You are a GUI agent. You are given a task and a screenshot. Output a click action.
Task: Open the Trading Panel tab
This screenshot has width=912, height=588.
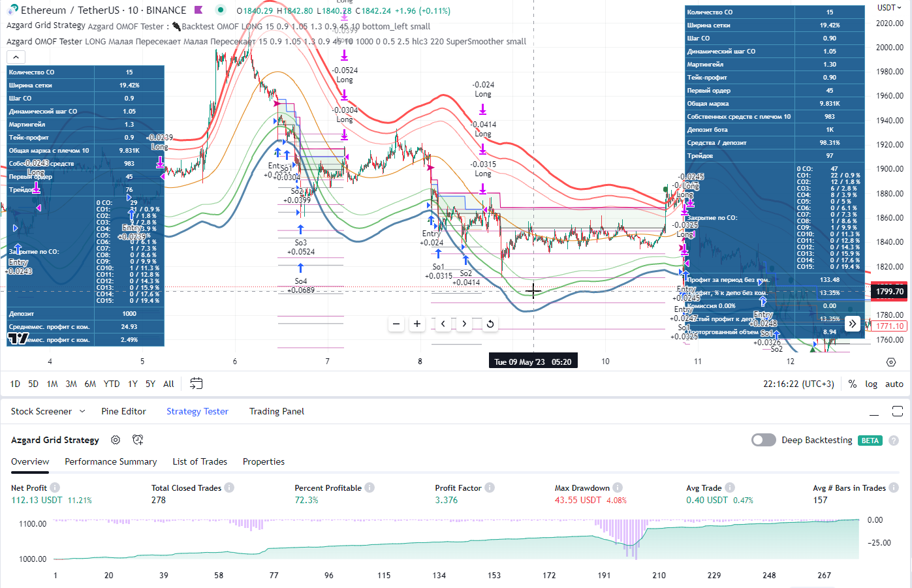click(277, 411)
